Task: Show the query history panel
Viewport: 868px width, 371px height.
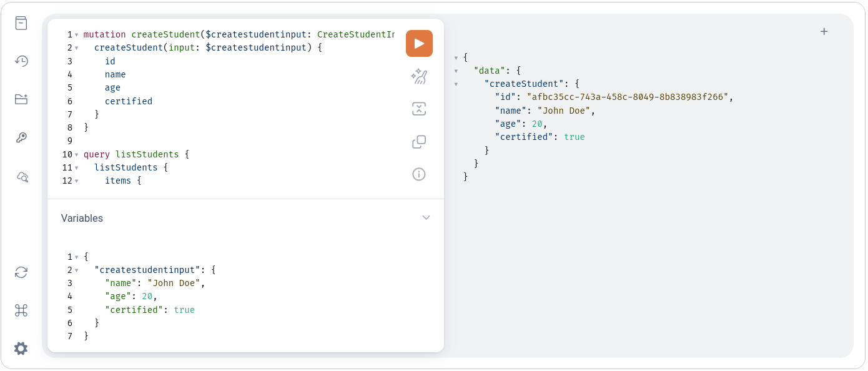Action: [x=21, y=61]
